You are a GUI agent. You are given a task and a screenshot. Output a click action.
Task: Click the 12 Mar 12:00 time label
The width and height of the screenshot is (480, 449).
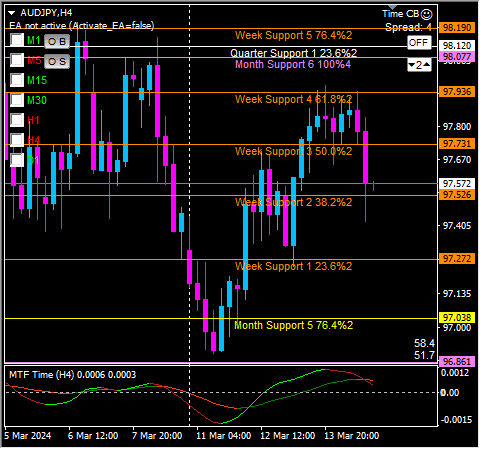[x=288, y=436]
